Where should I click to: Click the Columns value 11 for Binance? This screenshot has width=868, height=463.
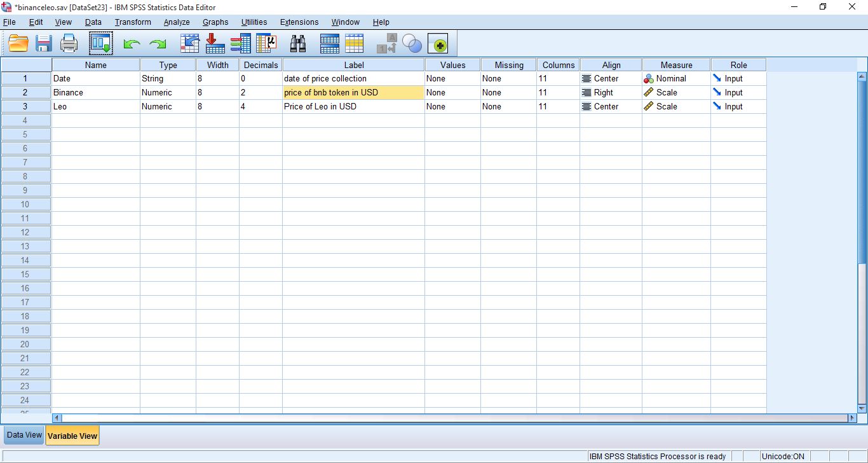(559, 93)
